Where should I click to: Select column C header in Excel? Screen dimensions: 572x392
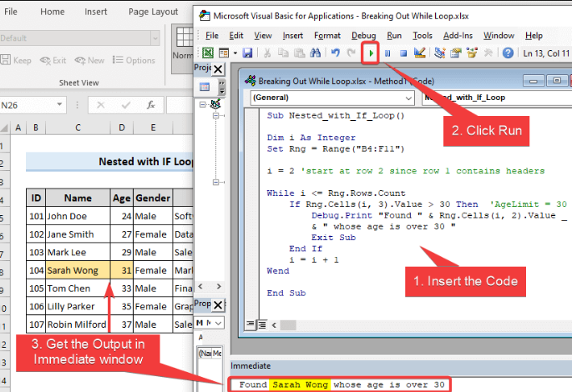(78, 128)
